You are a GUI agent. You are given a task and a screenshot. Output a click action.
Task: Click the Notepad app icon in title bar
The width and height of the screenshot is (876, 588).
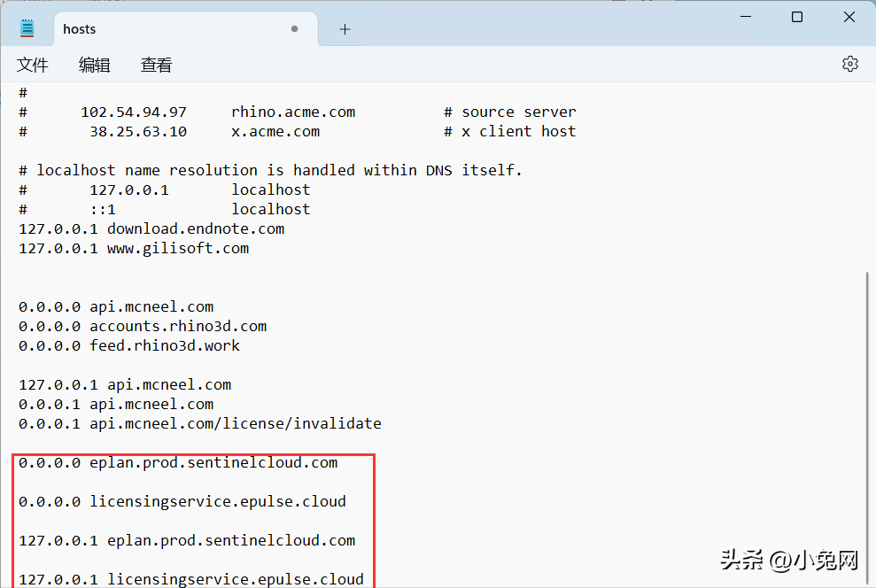(x=27, y=29)
